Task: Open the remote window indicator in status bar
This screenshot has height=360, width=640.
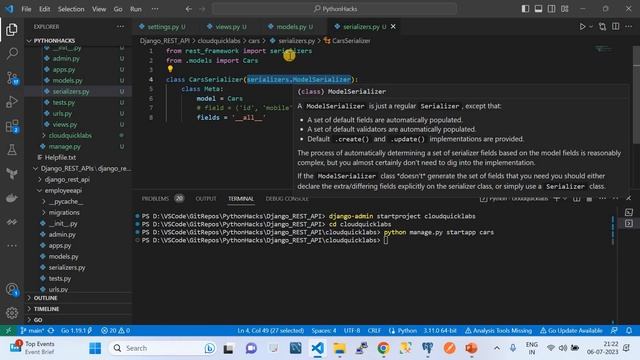Action: [x=8, y=330]
